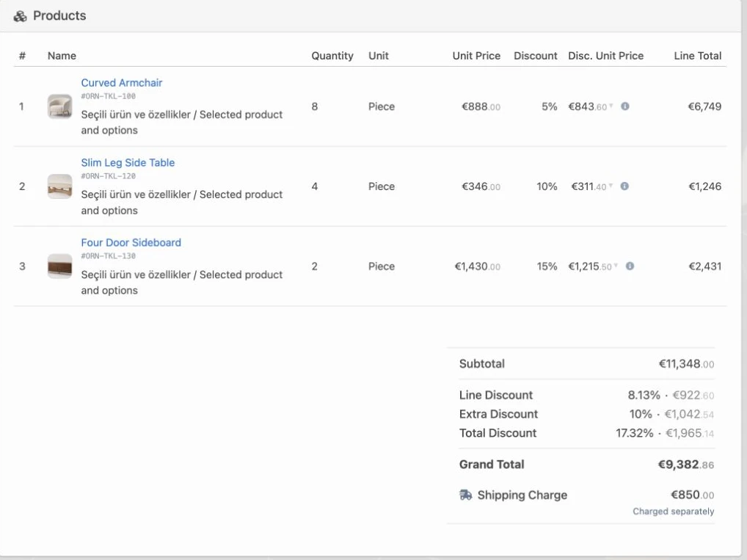
Task: Click the 15% discount cell
Action: point(547,266)
